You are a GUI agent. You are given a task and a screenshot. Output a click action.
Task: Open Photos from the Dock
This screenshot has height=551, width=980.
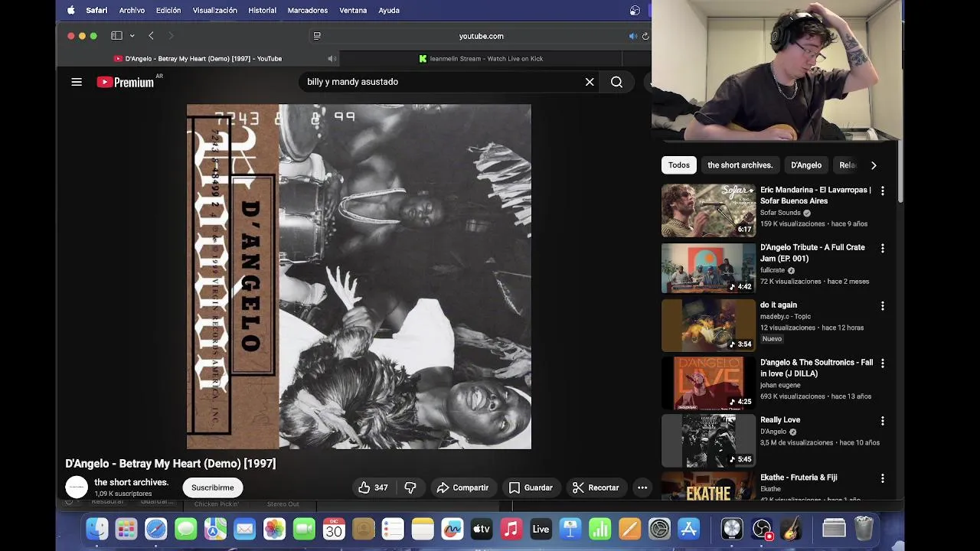click(x=275, y=529)
